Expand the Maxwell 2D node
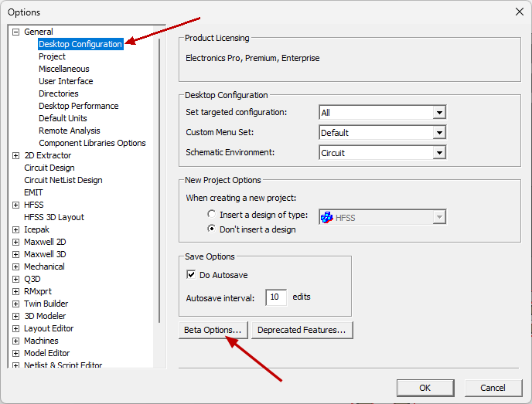Image resolution: width=532 pixels, height=404 pixels. (x=15, y=242)
